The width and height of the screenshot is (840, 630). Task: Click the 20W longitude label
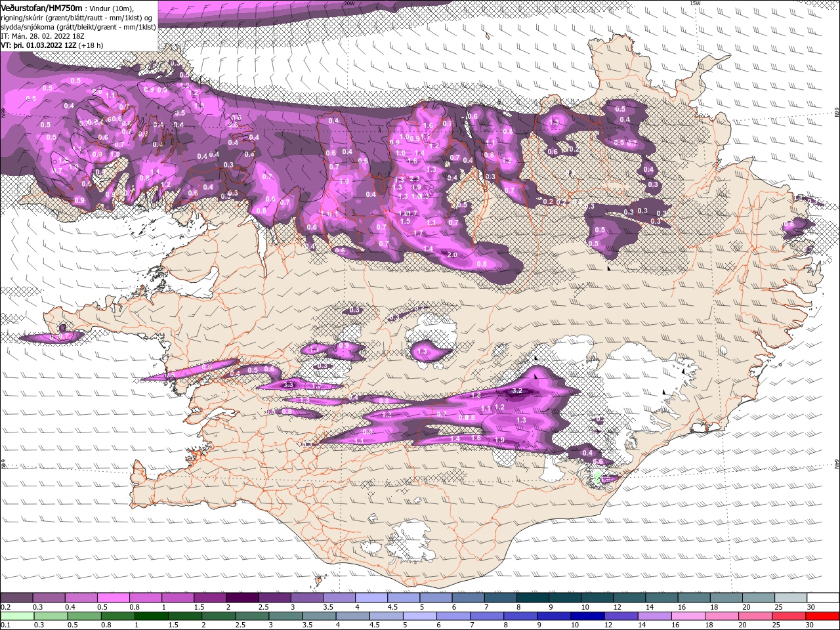click(x=349, y=3)
